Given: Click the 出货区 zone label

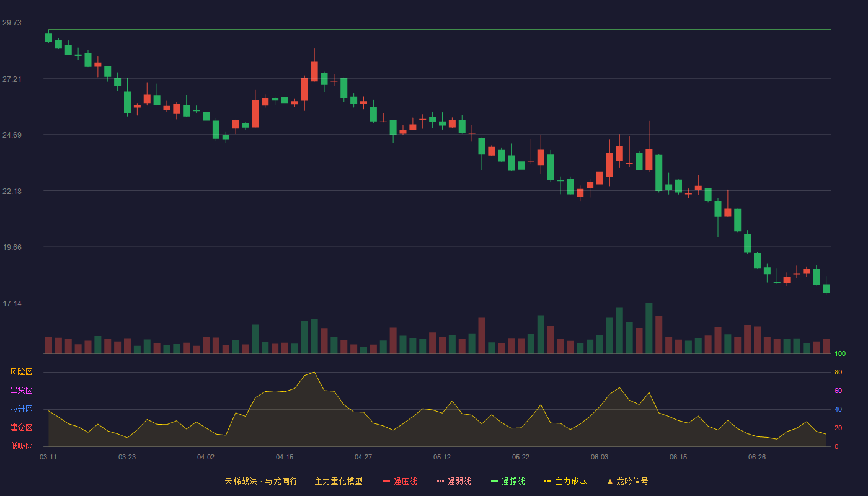Looking at the screenshot, I should tap(21, 391).
